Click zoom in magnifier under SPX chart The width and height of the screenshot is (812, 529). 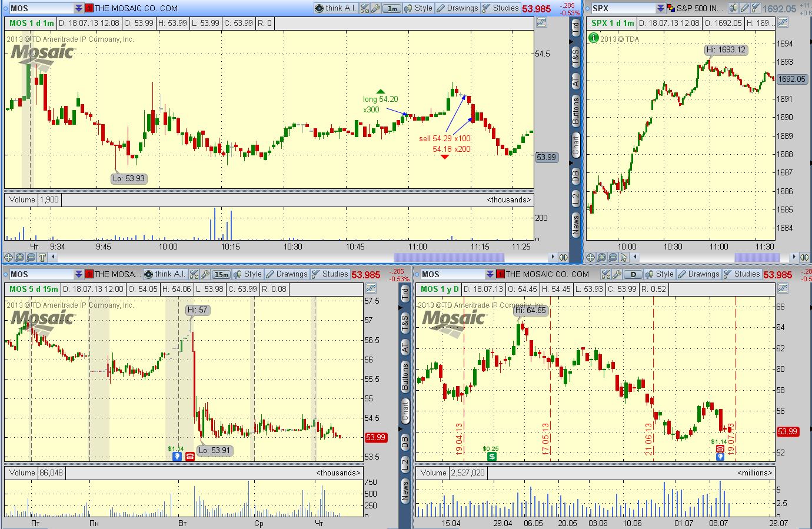(x=602, y=257)
